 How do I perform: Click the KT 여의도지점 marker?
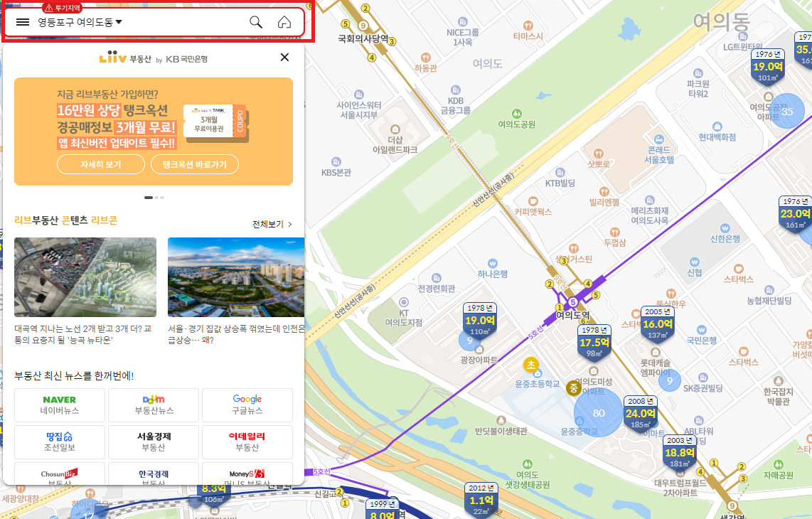click(x=404, y=302)
